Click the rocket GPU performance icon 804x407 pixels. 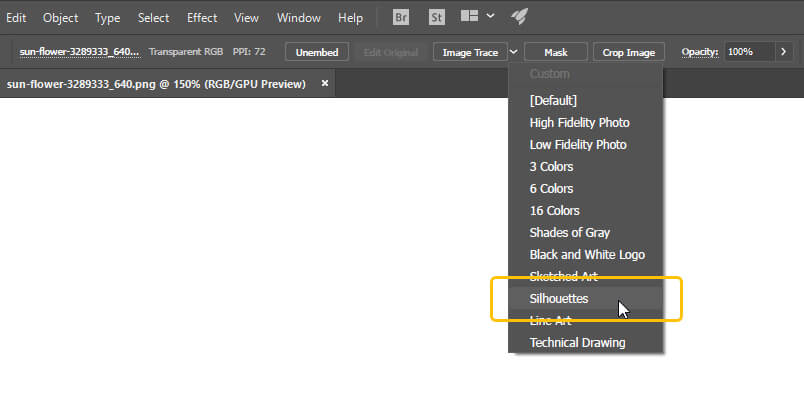(519, 16)
